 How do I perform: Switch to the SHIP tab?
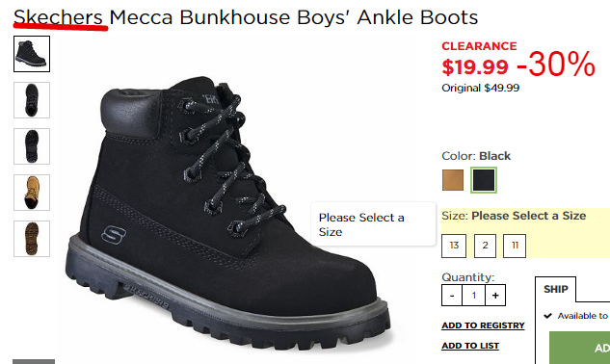tap(555, 289)
